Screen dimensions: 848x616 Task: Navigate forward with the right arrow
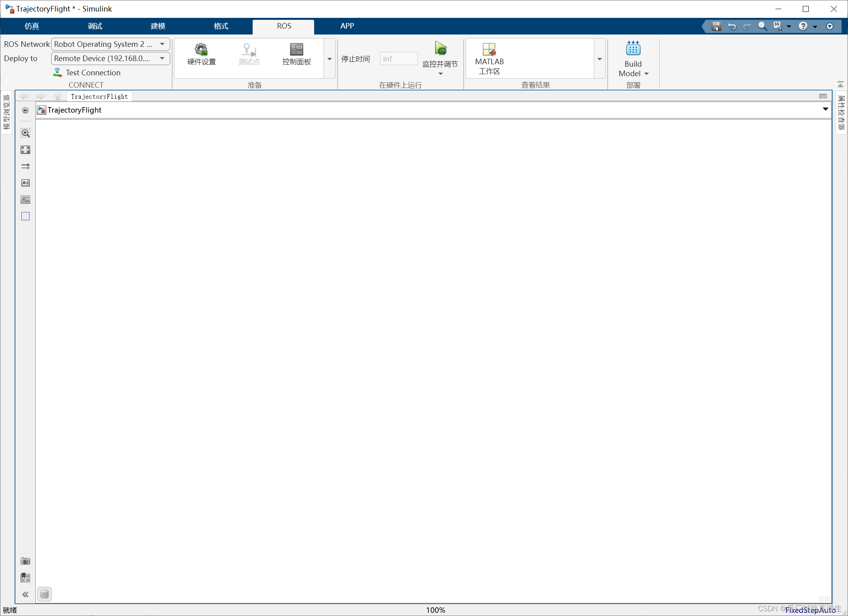pos(40,96)
